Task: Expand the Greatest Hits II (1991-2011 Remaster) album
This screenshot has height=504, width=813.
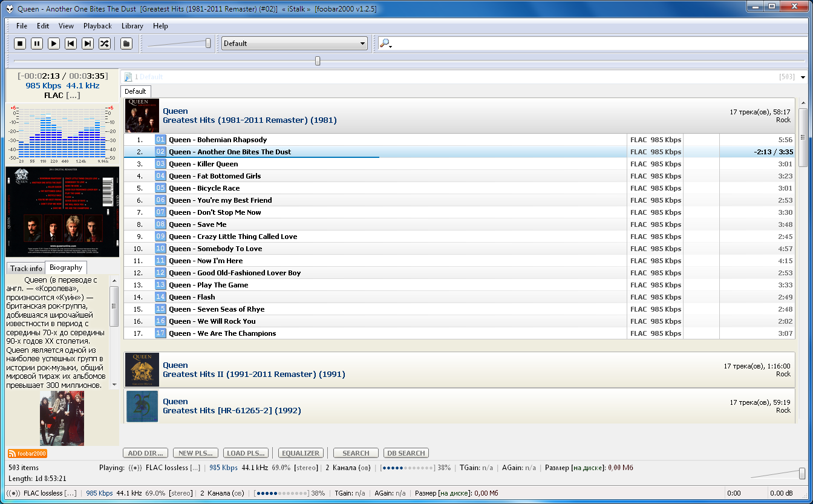Action: tap(459, 370)
